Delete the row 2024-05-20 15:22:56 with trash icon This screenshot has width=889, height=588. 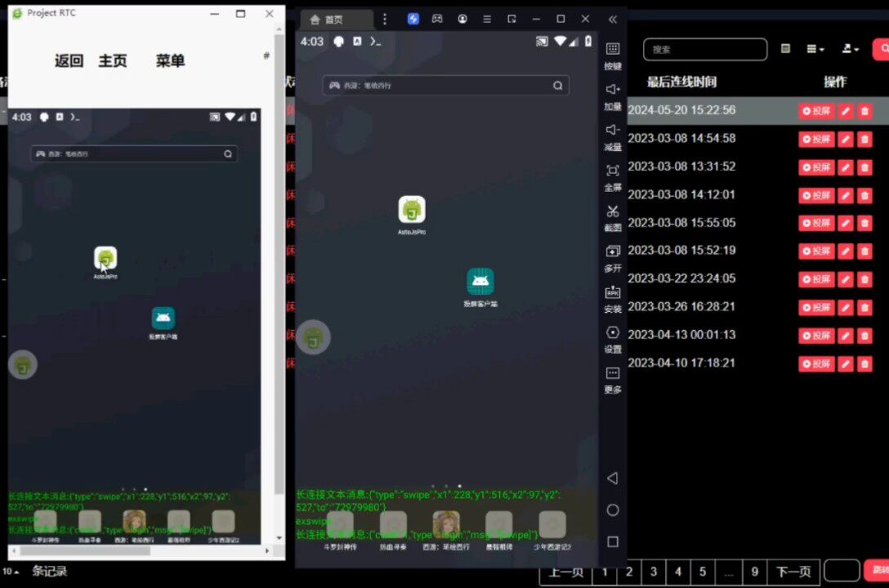coord(864,111)
